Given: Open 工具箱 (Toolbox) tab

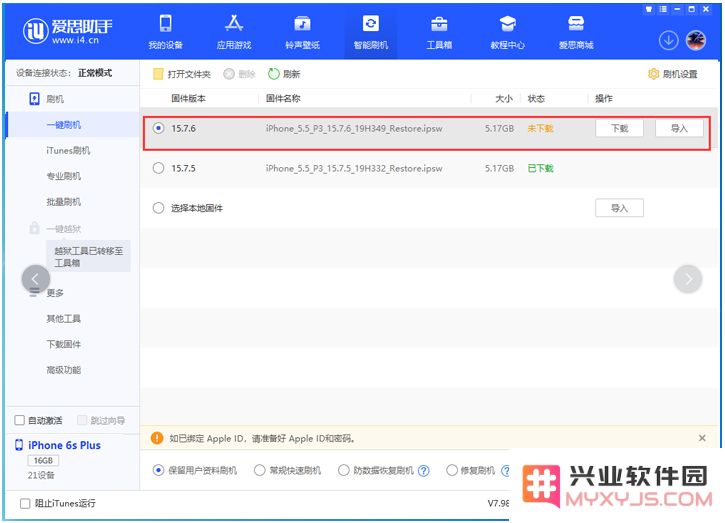Looking at the screenshot, I should pos(439,31).
